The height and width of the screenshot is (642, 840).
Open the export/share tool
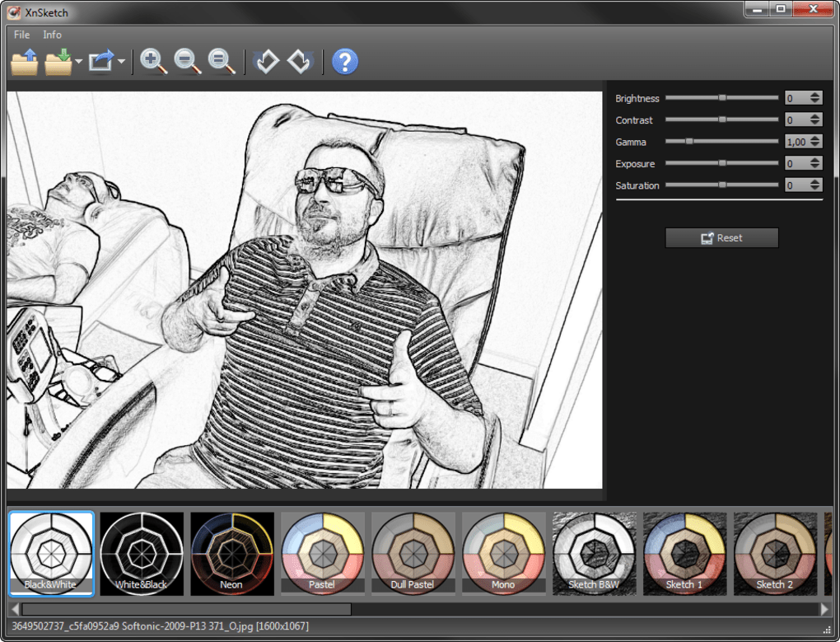[x=100, y=61]
